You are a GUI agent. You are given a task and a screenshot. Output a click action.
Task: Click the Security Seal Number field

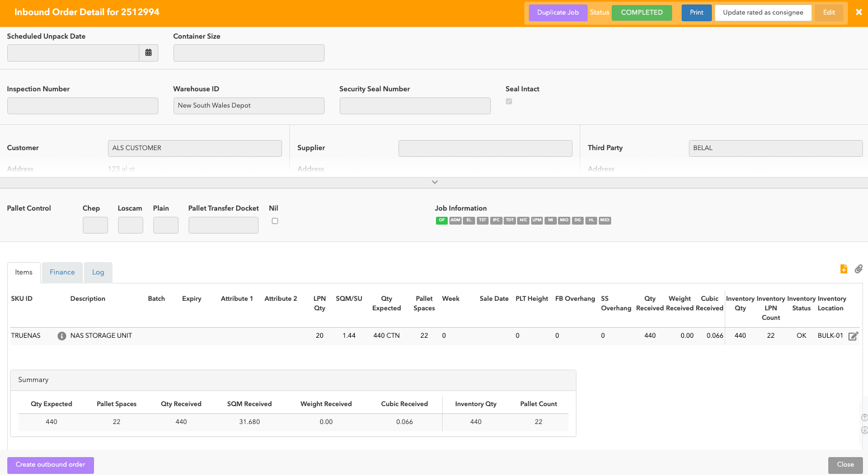[x=415, y=105]
